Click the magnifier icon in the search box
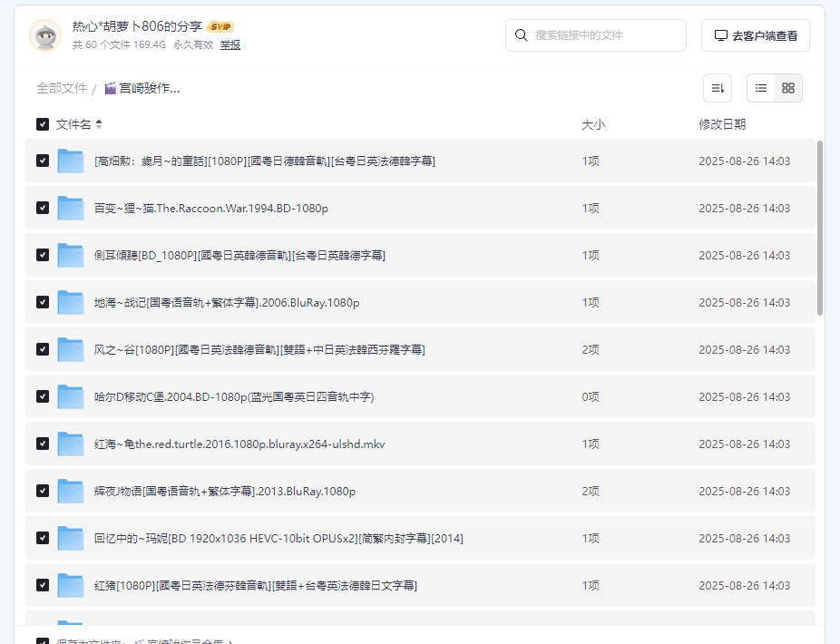840x644 pixels. click(521, 35)
